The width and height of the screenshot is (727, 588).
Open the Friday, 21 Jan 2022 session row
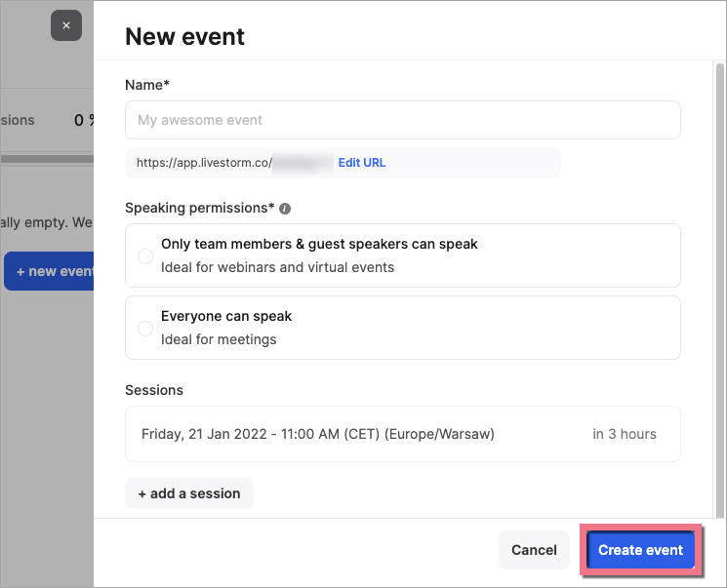tap(318, 434)
